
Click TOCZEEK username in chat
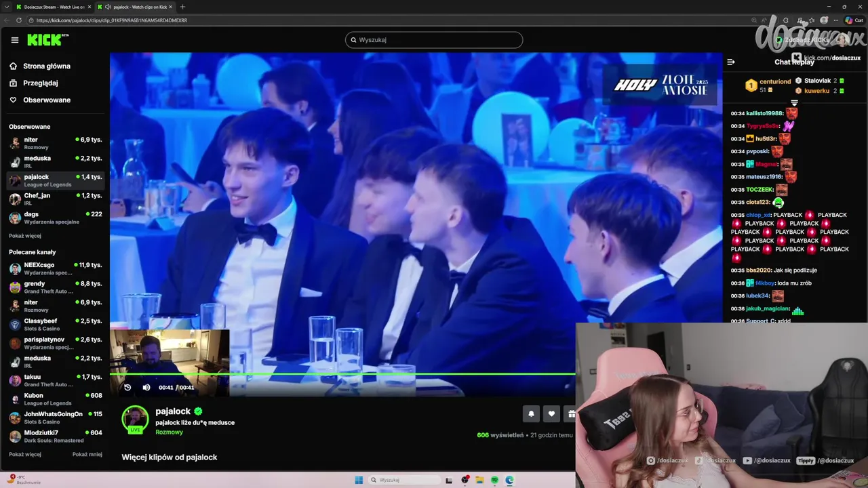pos(759,189)
